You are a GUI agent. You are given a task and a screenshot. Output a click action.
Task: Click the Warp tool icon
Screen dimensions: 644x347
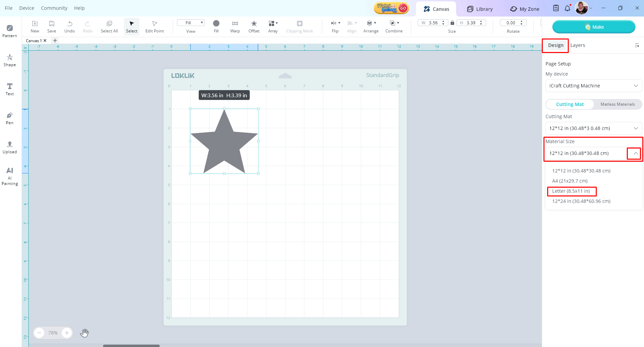(x=235, y=26)
